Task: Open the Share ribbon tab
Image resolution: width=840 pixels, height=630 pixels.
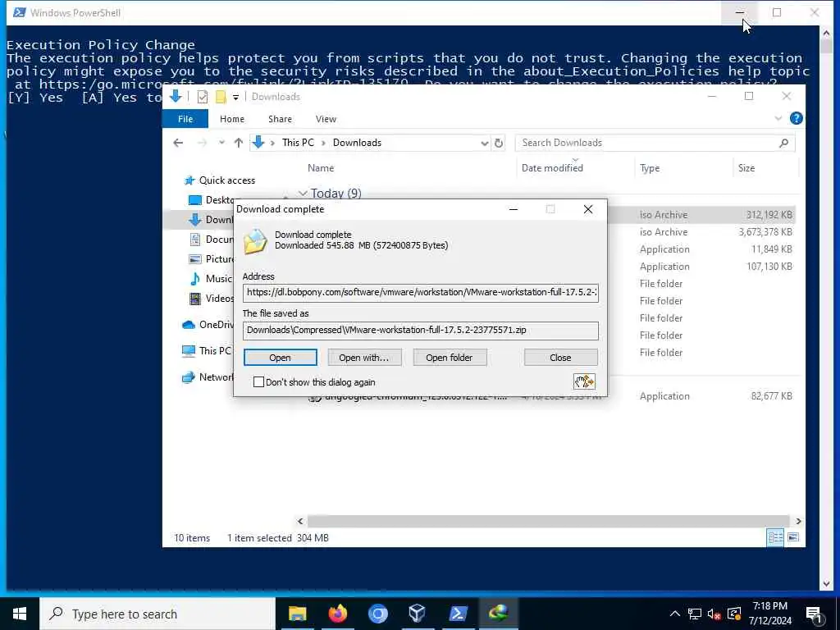Action: pyautogui.click(x=281, y=119)
